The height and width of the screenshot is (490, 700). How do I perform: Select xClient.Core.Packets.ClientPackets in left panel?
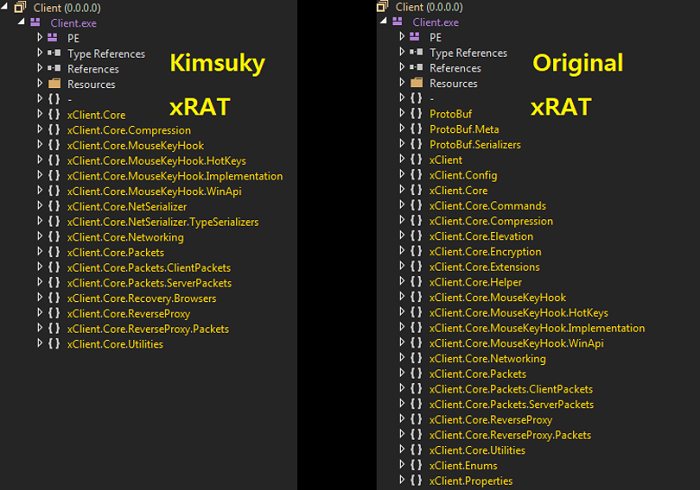click(149, 267)
